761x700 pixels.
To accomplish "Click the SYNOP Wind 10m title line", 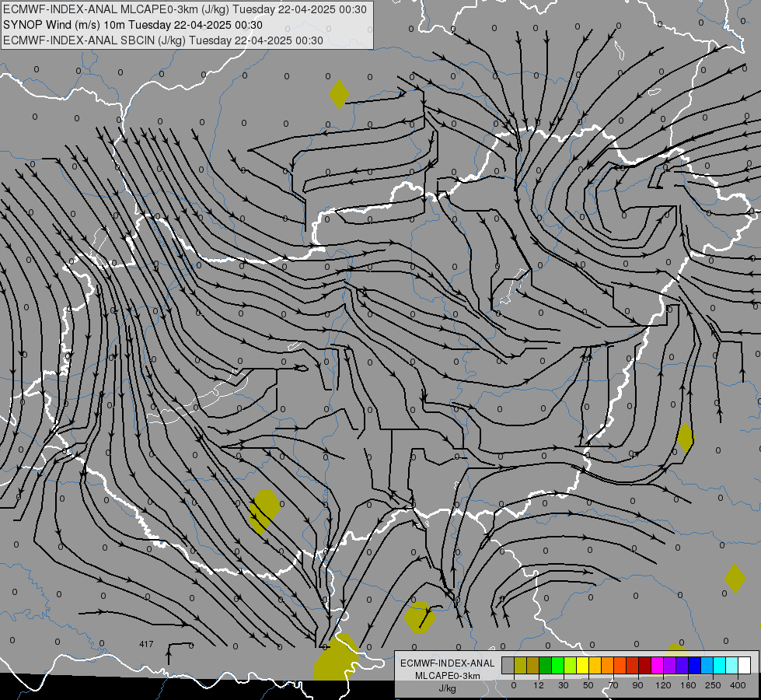I will click(x=133, y=25).
